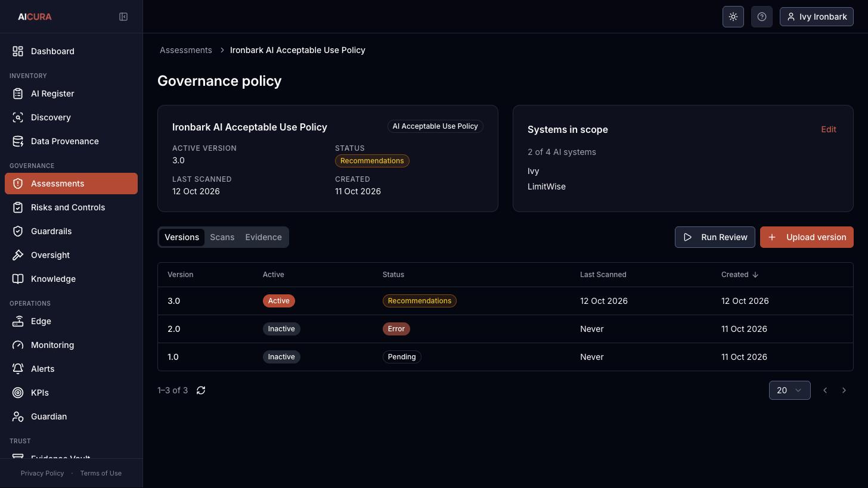Image resolution: width=868 pixels, height=488 pixels.
Task: Open the Assessments sidebar menu item
Action: tap(71, 184)
